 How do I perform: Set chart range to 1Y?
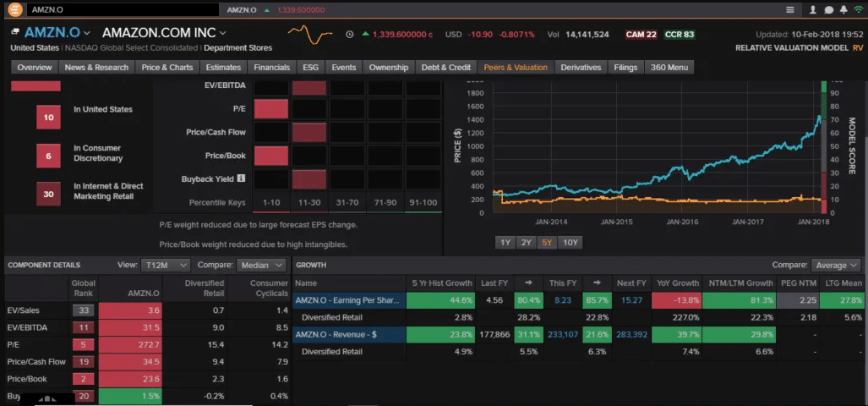(x=505, y=243)
